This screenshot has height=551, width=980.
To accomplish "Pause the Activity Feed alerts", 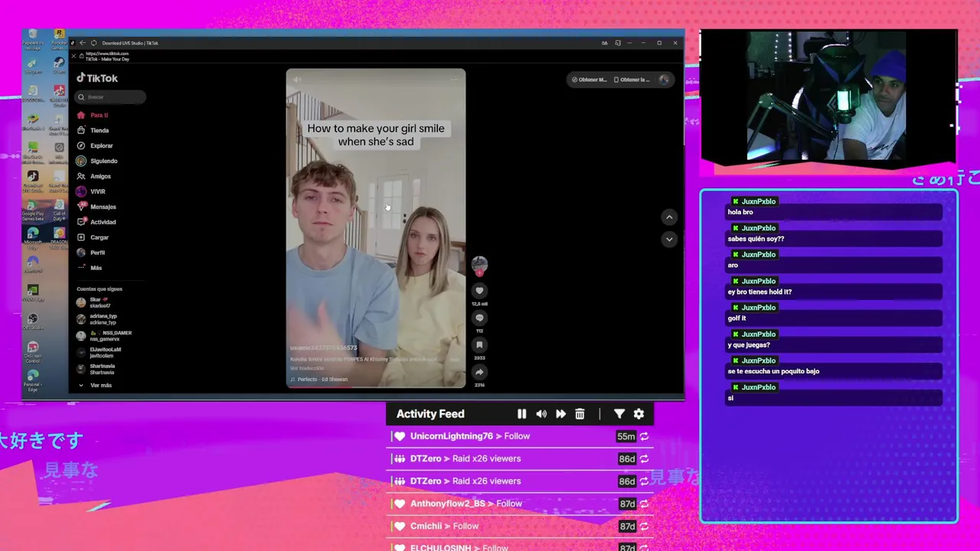I will (x=521, y=414).
